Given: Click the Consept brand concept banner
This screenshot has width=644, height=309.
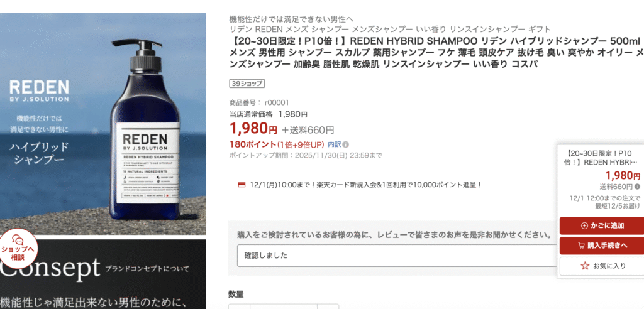Looking at the screenshot, I should point(103,272).
